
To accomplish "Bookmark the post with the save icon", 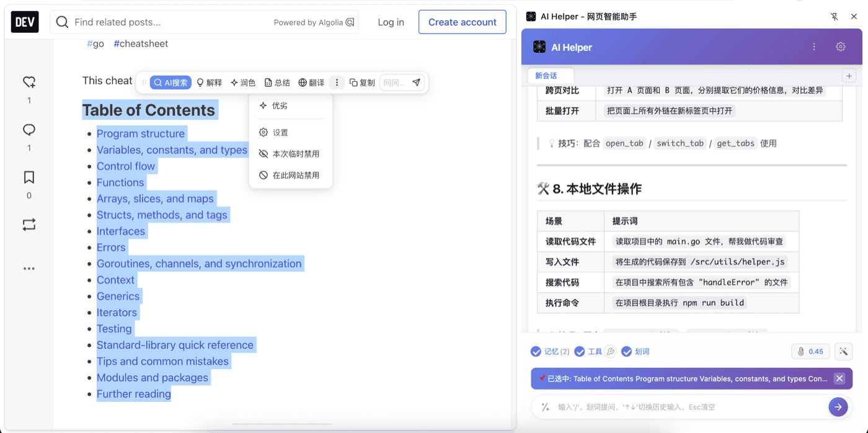I will pos(29,177).
